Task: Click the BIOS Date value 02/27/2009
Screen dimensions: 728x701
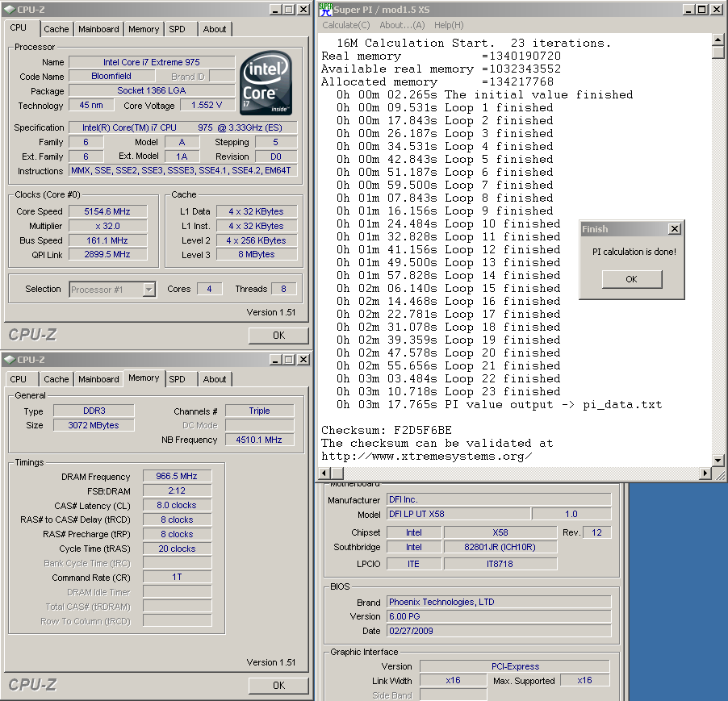Action: pos(499,631)
